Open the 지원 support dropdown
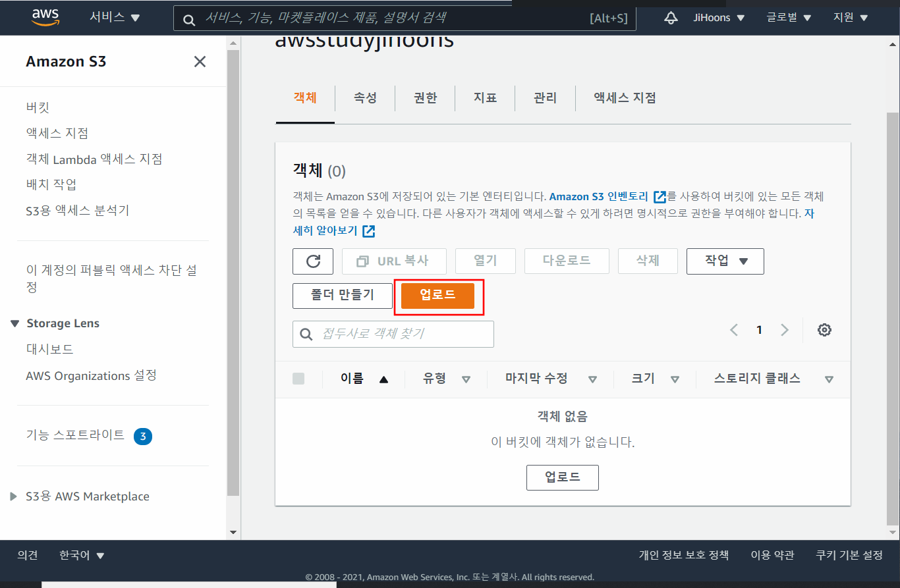 coord(849,18)
